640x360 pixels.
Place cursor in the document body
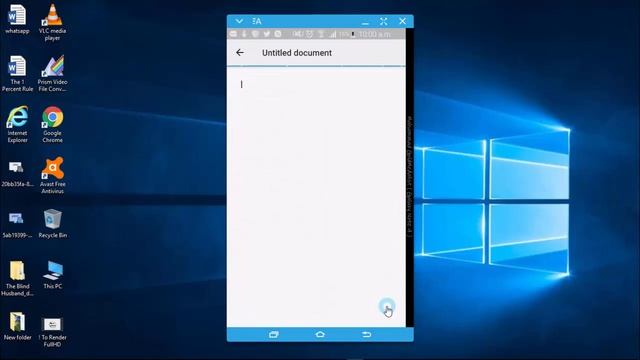[x=316, y=196]
